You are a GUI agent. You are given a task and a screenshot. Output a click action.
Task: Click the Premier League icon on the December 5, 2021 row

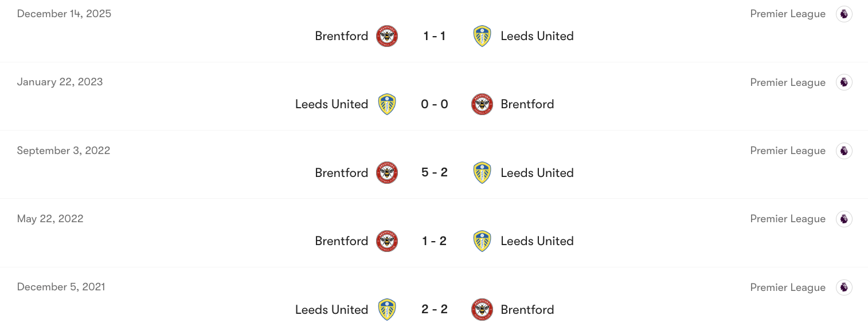844,287
